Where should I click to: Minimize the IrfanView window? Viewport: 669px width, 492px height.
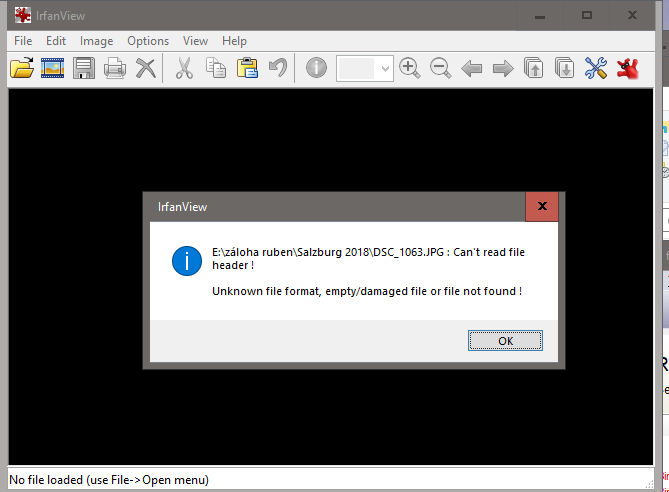click(540, 16)
